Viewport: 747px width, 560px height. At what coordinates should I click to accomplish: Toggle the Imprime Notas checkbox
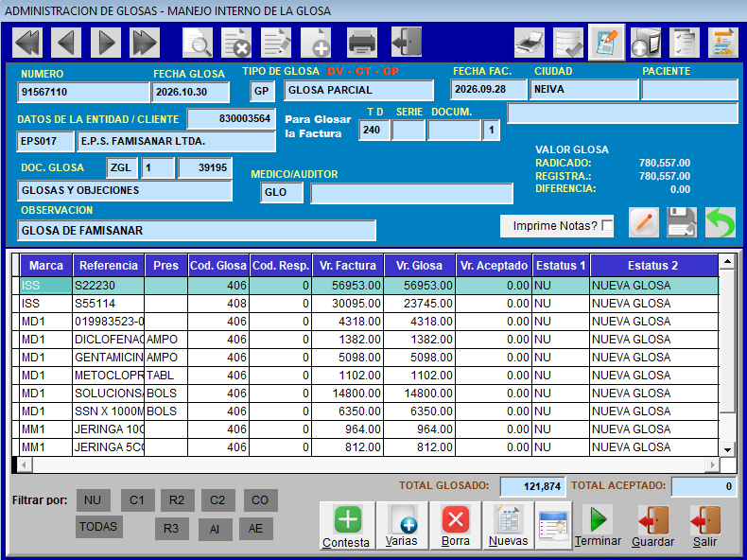click(607, 225)
